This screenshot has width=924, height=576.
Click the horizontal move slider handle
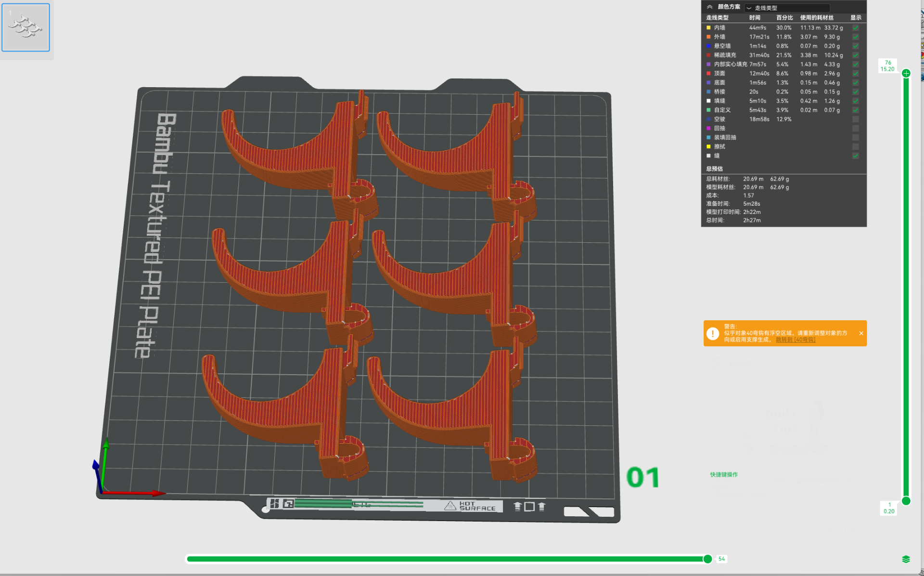click(707, 559)
